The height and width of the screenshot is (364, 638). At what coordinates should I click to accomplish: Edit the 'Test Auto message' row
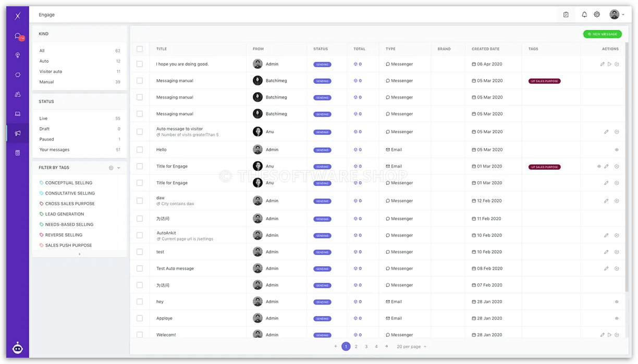(606, 269)
